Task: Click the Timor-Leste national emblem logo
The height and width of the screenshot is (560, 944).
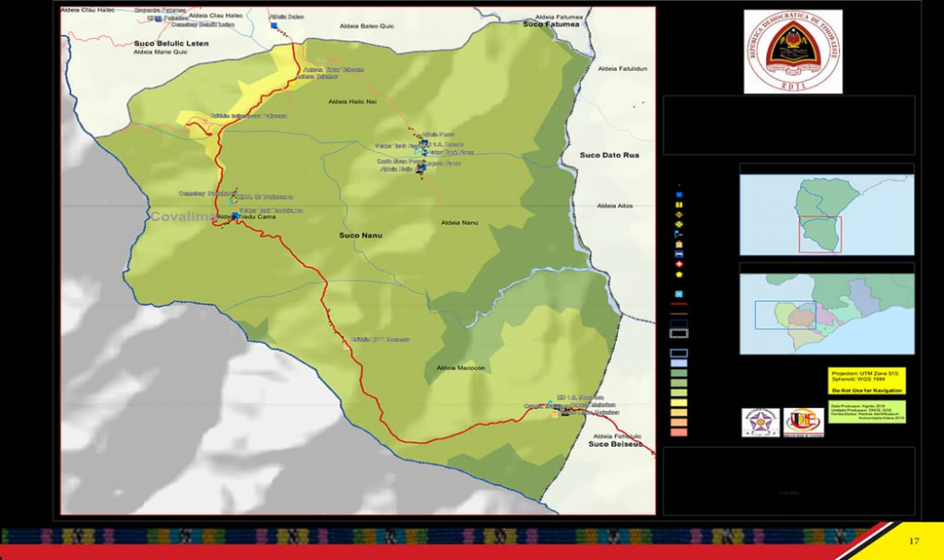Action: (793, 52)
